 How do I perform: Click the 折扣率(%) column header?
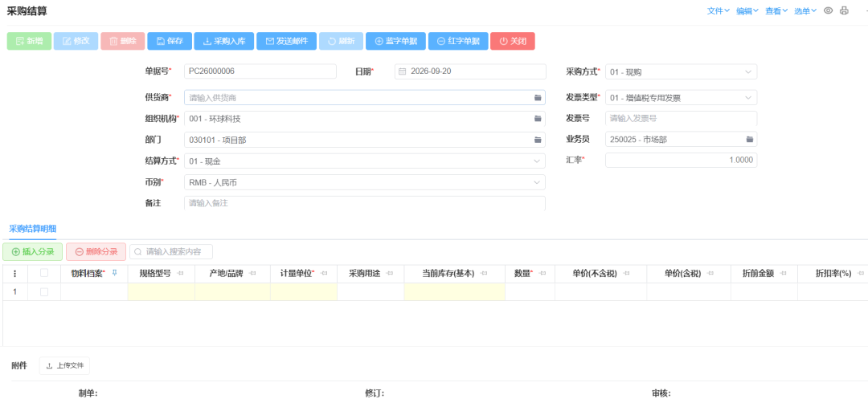tap(833, 273)
